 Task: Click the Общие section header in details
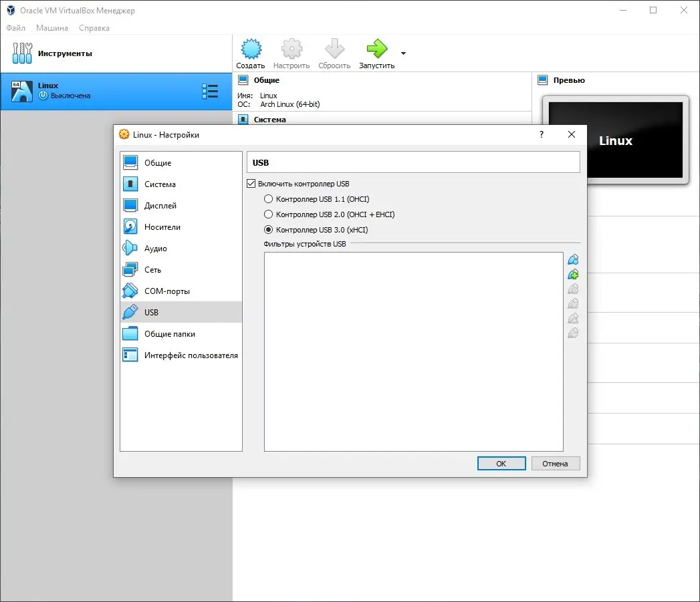point(267,80)
